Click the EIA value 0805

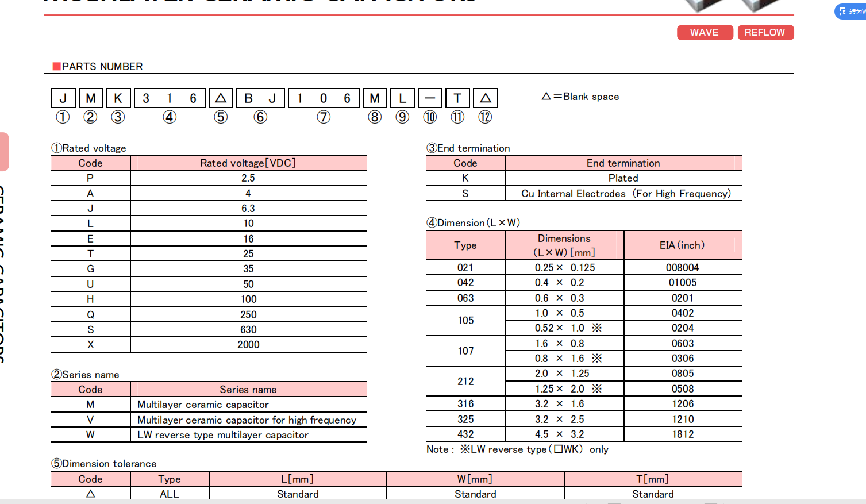point(683,374)
